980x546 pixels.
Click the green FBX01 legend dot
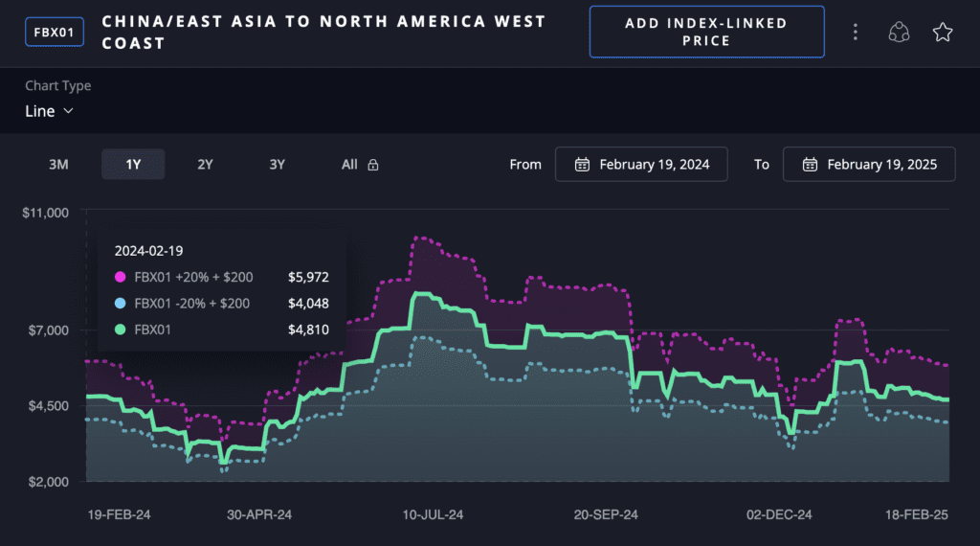[121, 330]
